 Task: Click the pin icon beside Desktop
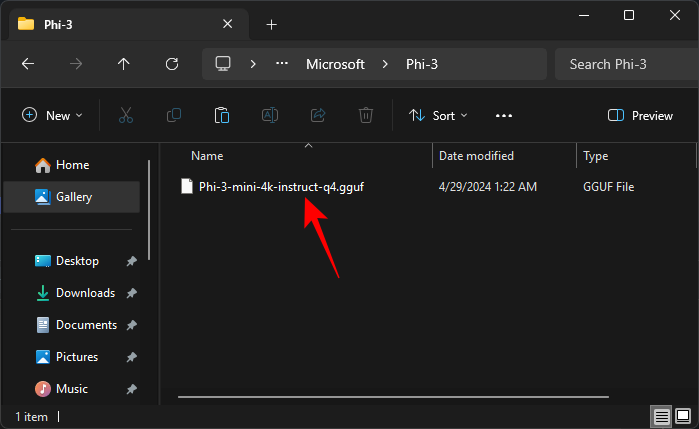pyautogui.click(x=131, y=261)
